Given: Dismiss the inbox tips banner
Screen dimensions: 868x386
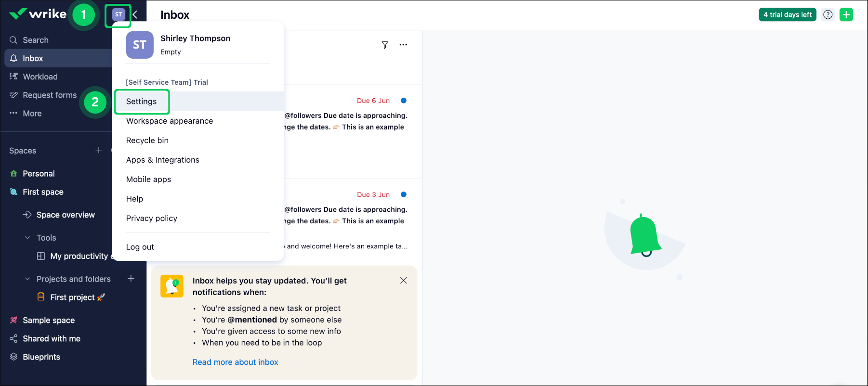Looking at the screenshot, I should click(x=404, y=281).
